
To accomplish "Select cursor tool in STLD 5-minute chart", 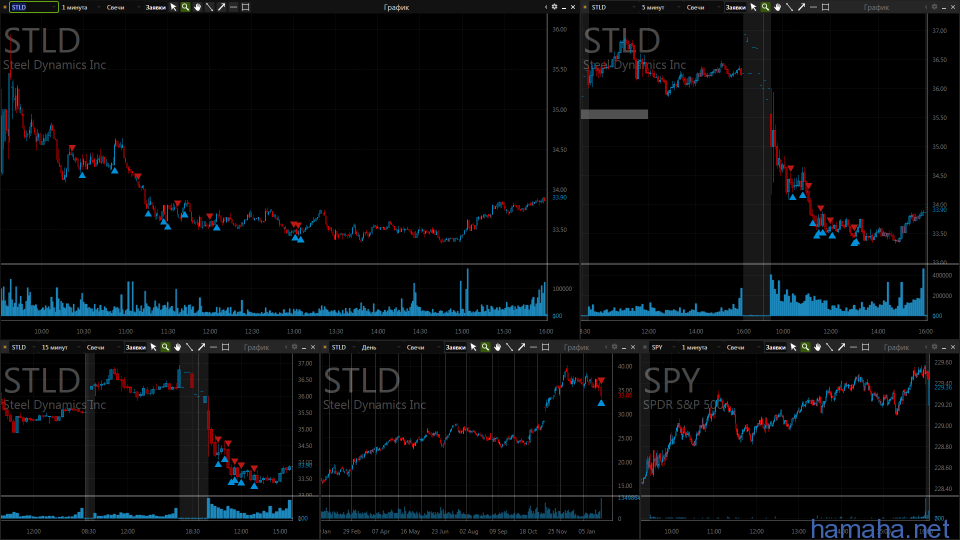I will [x=753, y=7].
